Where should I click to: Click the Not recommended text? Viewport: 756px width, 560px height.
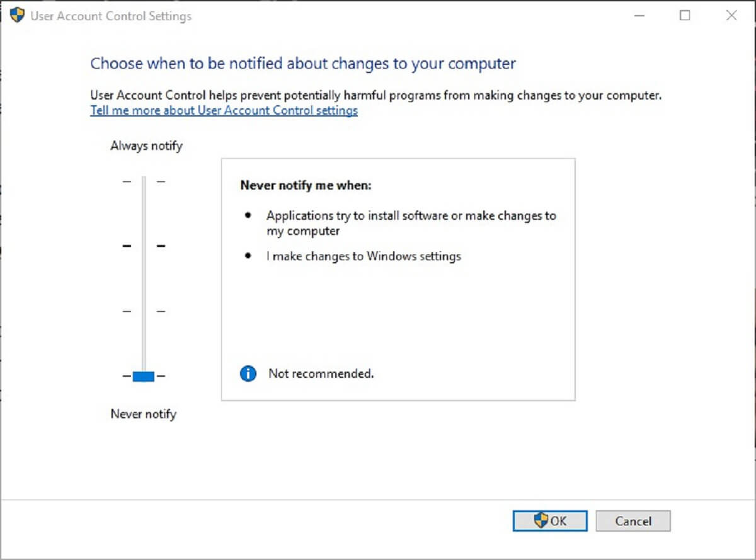[x=321, y=373]
